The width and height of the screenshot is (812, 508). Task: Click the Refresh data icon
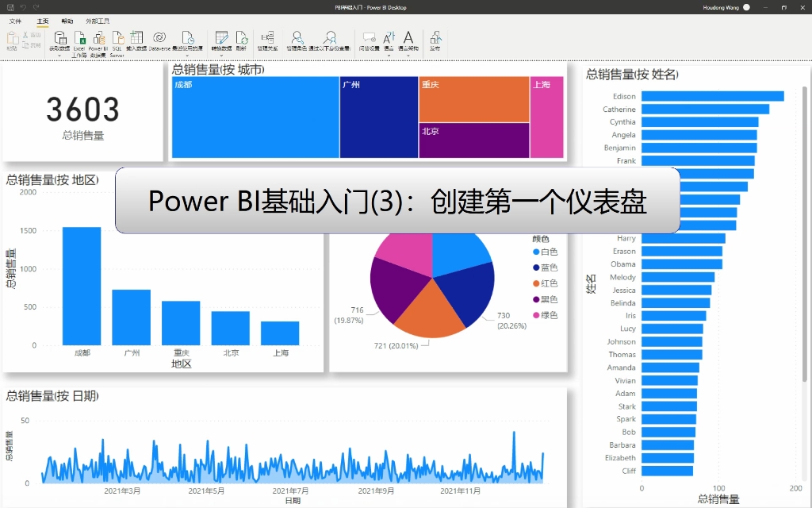coord(241,38)
